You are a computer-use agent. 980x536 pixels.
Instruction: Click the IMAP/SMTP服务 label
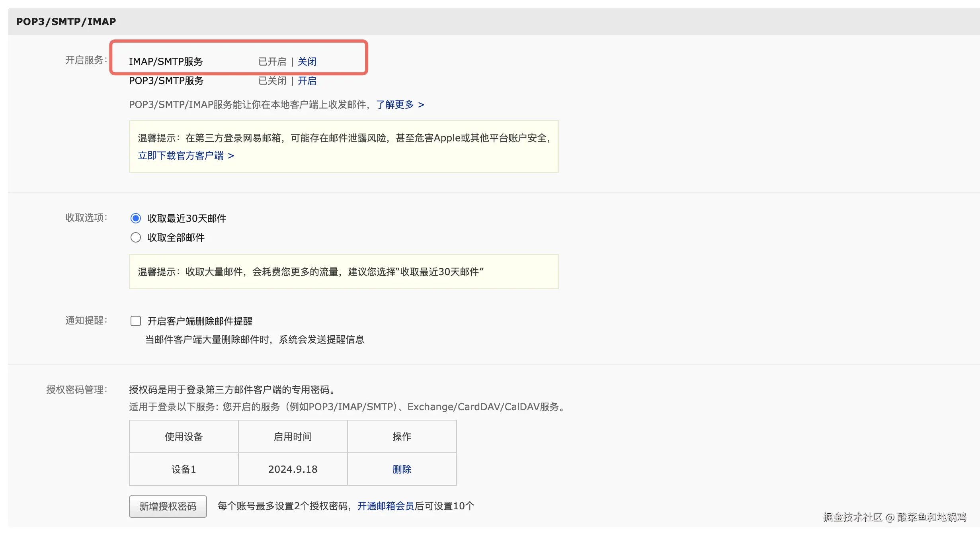tap(166, 62)
